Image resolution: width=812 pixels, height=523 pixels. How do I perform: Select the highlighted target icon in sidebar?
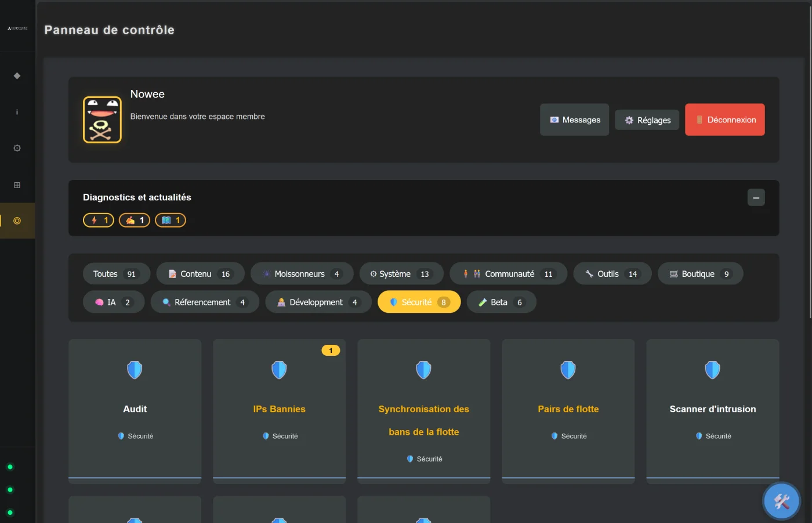[17, 221]
